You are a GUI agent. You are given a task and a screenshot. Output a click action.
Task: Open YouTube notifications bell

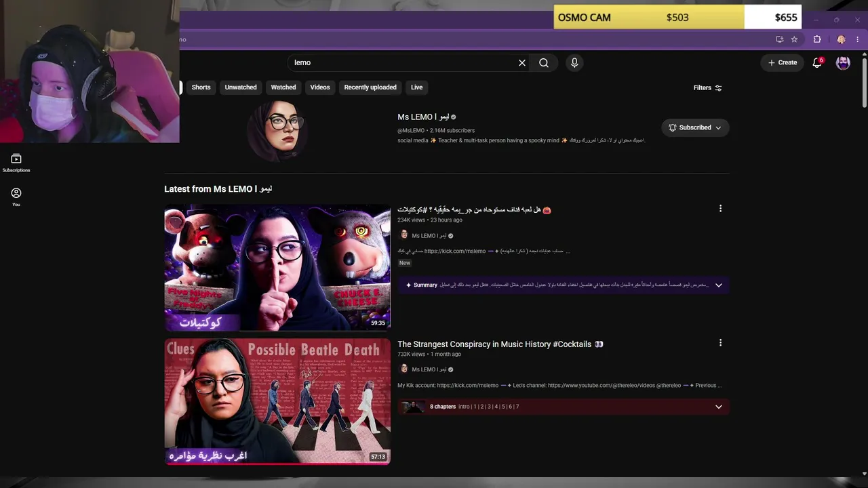tap(817, 62)
